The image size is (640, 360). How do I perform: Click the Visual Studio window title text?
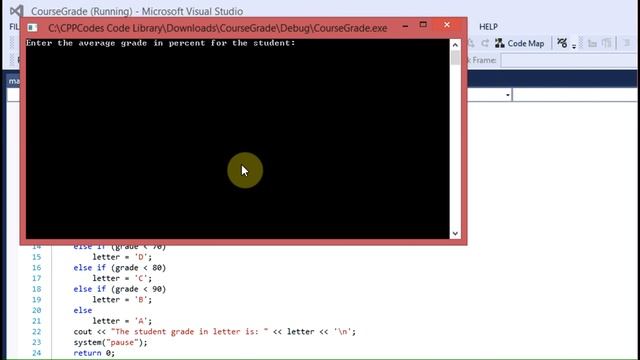click(137, 11)
